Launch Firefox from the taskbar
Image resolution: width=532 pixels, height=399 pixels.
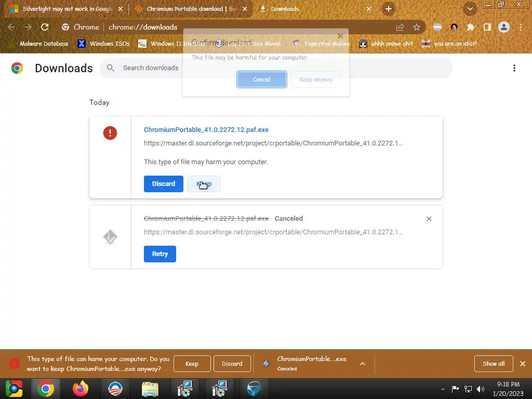[x=81, y=389]
